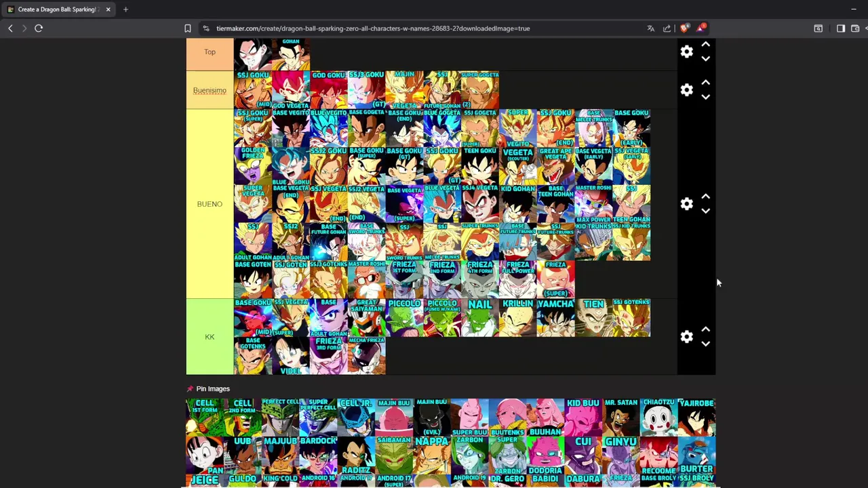
Task: Move the BUENO row down with its arrow
Action: (x=705, y=211)
